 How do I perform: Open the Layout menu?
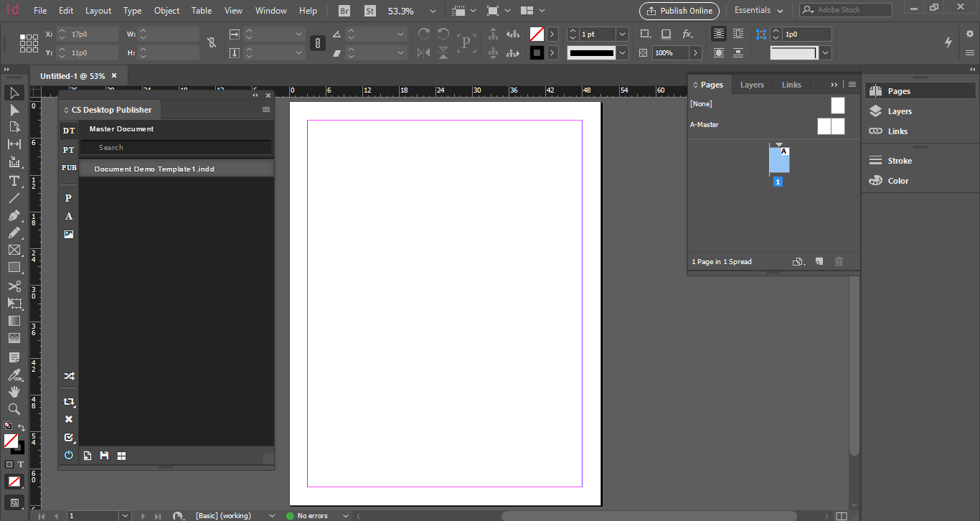pos(98,11)
